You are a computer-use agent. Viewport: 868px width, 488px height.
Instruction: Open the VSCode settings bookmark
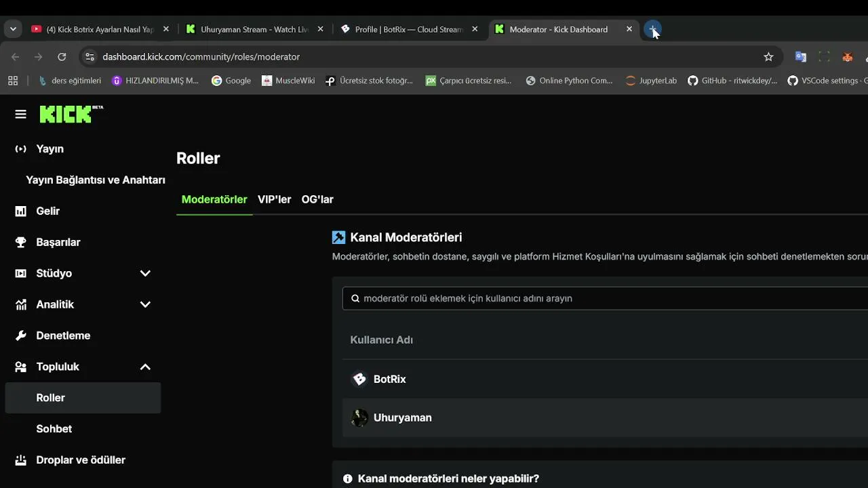pyautogui.click(x=827, y=81)
